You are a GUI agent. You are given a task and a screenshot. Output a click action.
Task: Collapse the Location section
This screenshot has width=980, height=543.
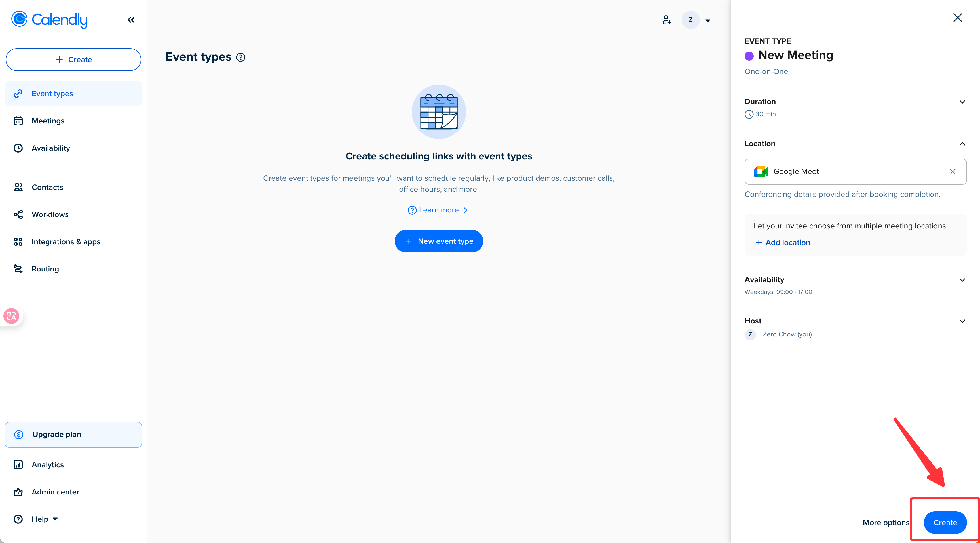click(962, 144)
